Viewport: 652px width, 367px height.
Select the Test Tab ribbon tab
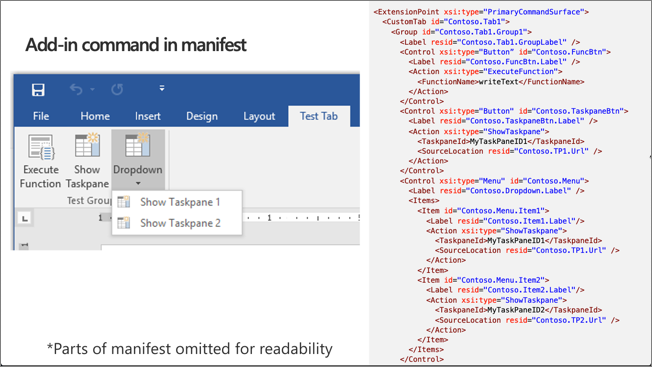319,116
